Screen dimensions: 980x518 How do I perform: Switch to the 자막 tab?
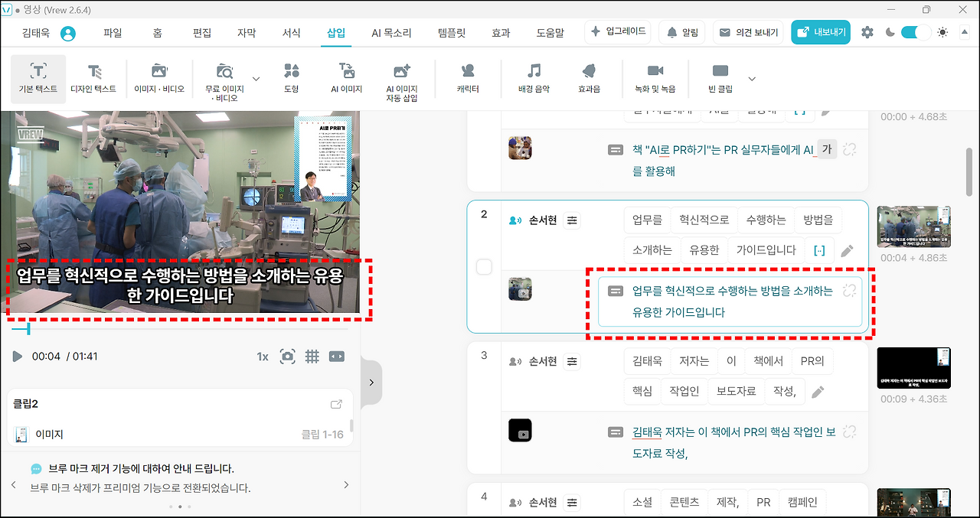[247, 33]
